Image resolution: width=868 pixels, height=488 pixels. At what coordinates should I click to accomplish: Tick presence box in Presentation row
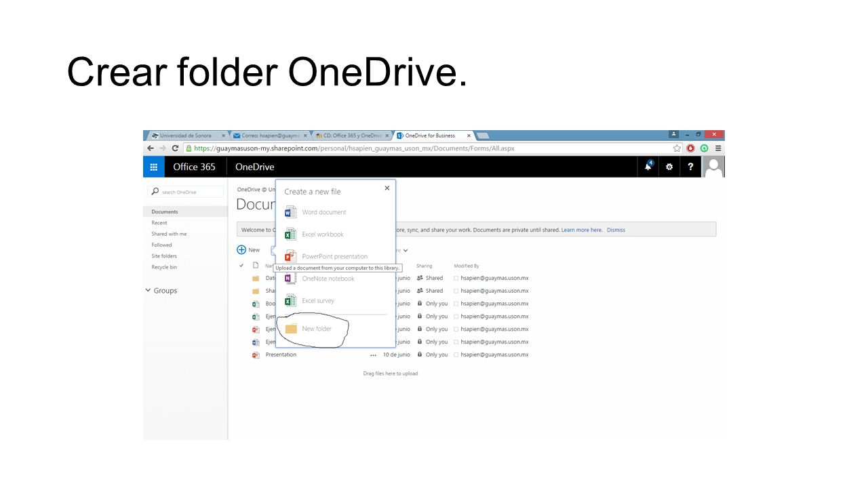[x=456, y=354]
